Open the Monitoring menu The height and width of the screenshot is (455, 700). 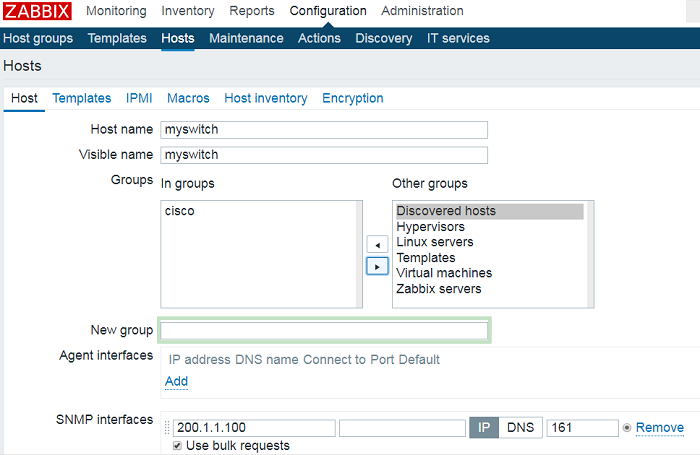pyautogui.click(x=116, y=11)
